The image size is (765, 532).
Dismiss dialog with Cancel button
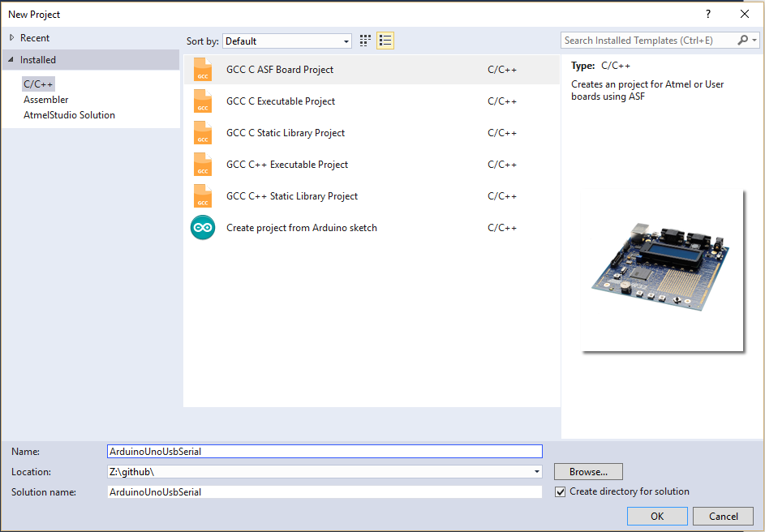tap(723, 516)
